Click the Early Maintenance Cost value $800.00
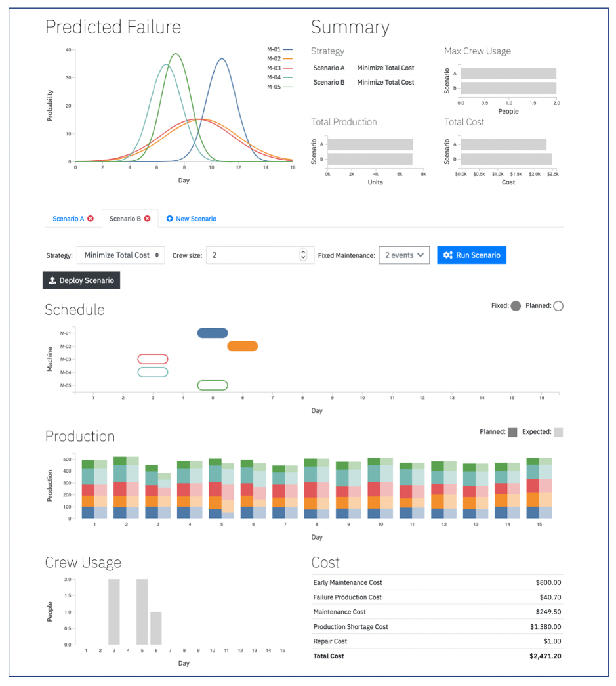This screenshot has height=686, width=616. tap(548, 582)
